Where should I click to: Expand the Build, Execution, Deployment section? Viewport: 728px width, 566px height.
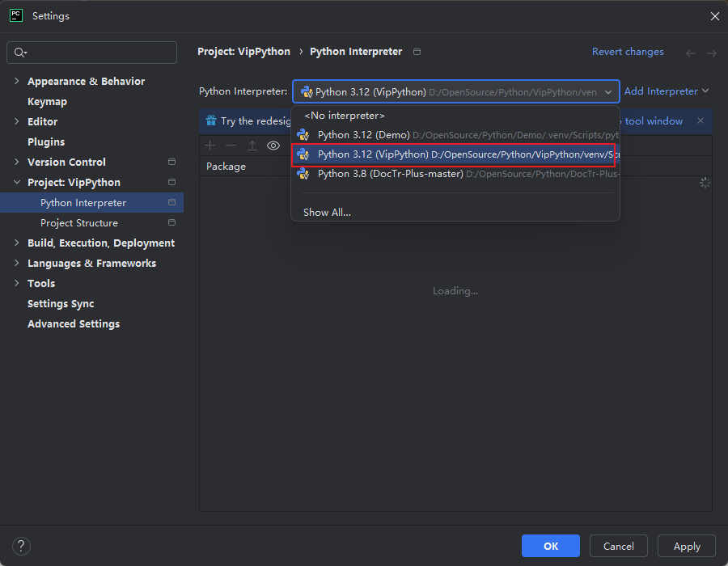click(17, 243)
